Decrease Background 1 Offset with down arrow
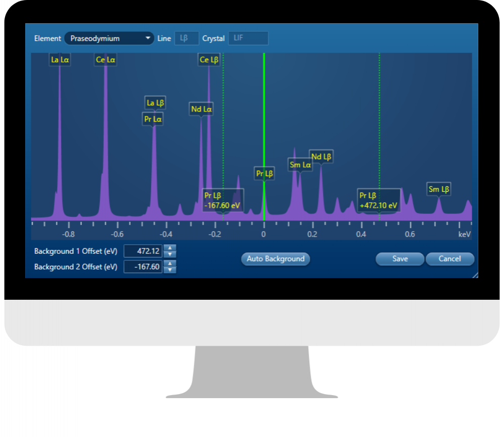This screenshot has height=437, width=504. [171, 254]
